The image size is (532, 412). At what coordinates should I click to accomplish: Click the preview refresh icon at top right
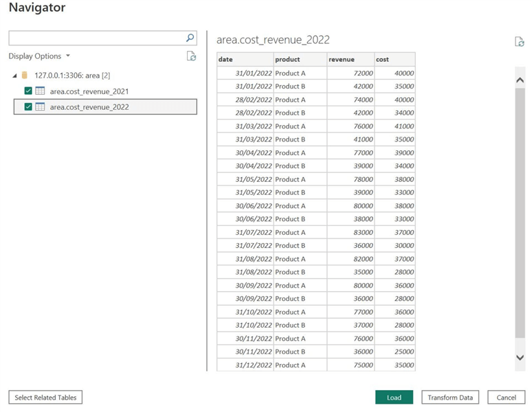(x=520, y=42)
